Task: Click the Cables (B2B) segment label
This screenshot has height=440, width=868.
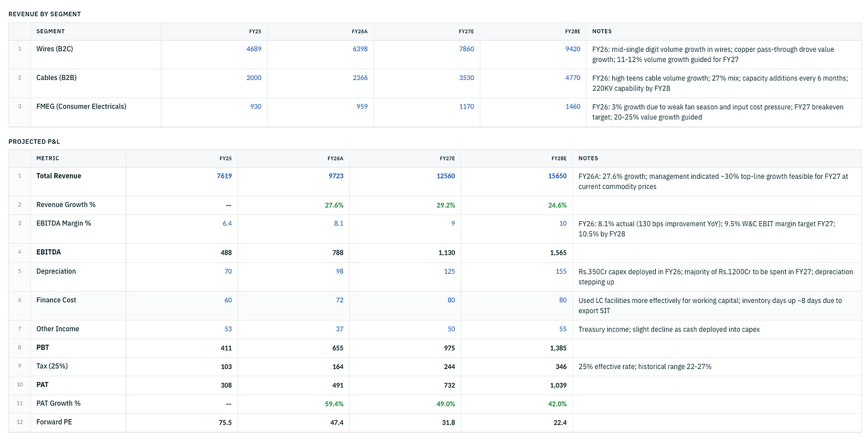Action: click(56, 78)
